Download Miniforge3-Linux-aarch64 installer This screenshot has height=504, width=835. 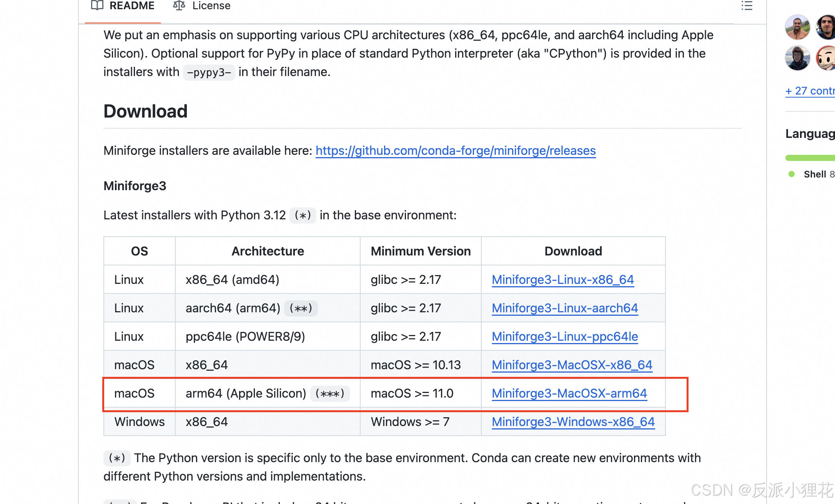pyautogui.click(x=565, y=308)
